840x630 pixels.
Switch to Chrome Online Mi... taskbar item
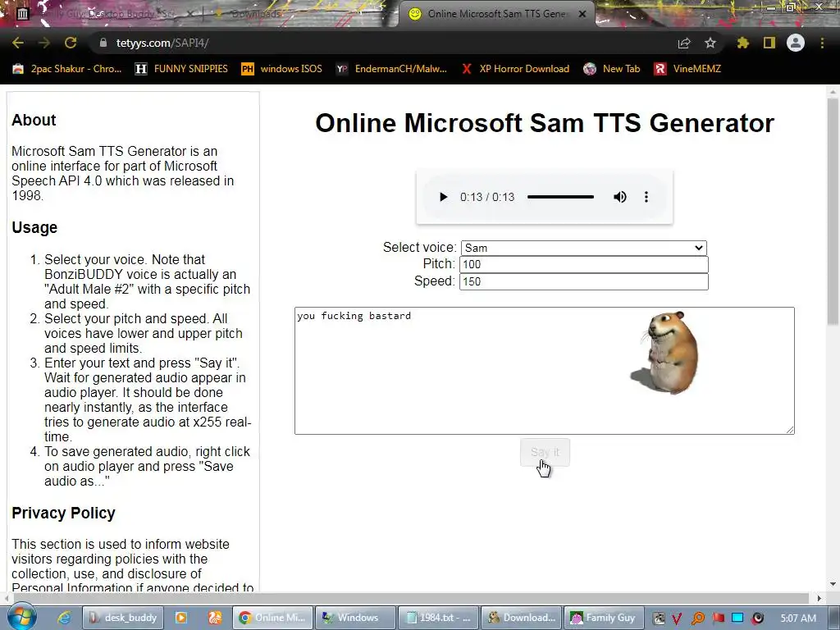point(272,618)
